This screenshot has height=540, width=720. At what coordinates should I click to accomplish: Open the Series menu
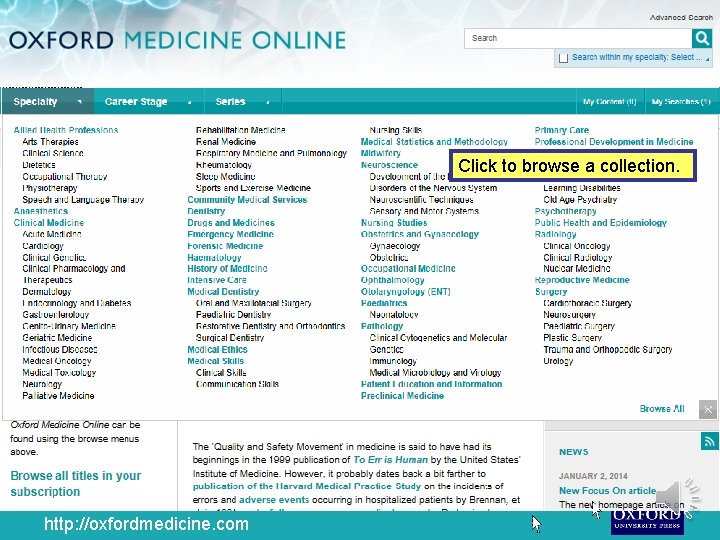click(242, 101)
